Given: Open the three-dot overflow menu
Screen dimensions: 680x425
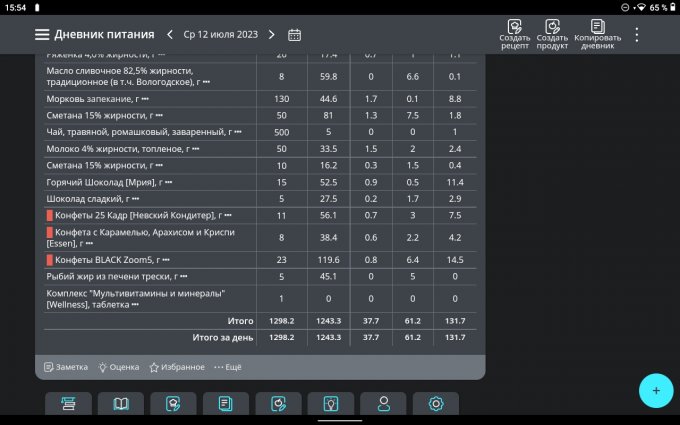Looking at the screenshot, I should [637, 34].
